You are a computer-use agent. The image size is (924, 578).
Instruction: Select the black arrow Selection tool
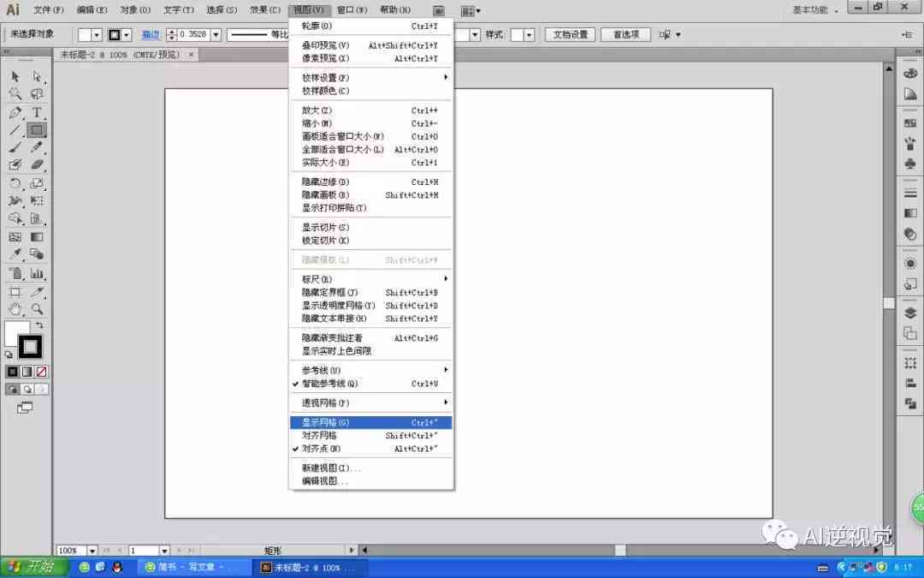pos(15,77)
